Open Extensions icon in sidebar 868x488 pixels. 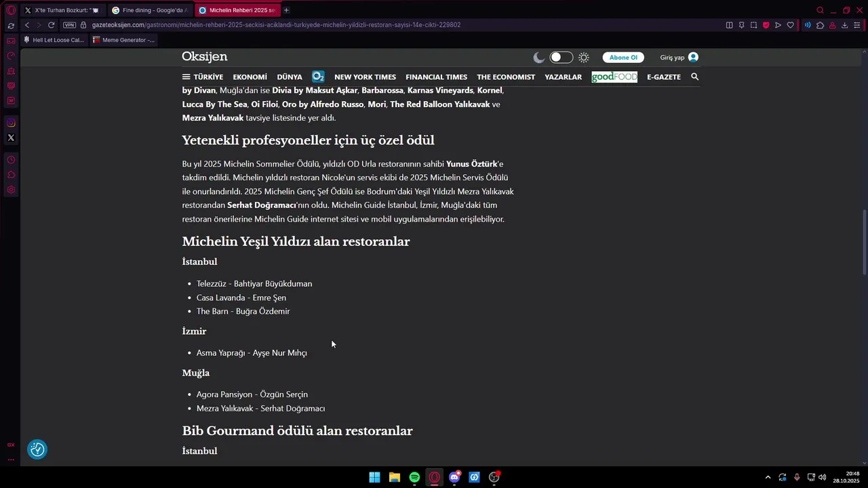(x=11, y=175)
